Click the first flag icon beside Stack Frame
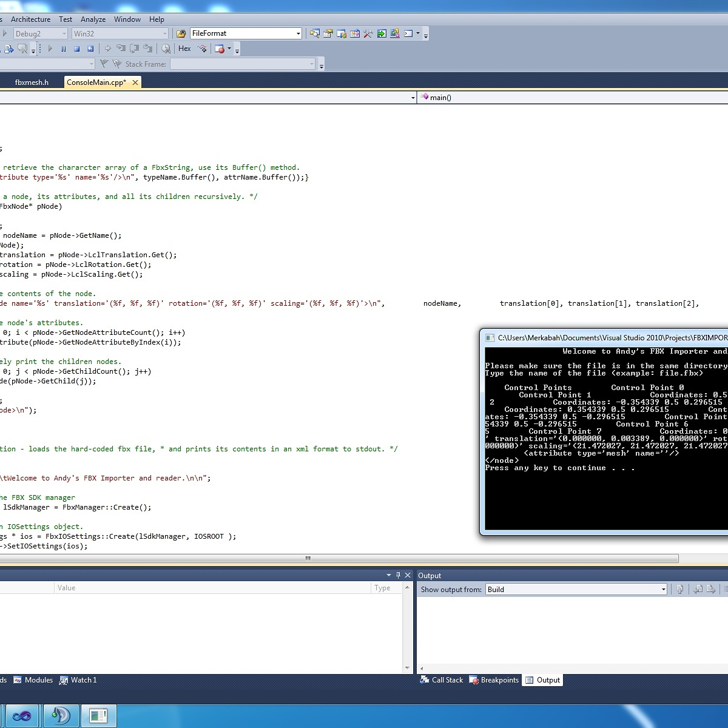This screenshot has width=728, height=728. coord(104,64)
